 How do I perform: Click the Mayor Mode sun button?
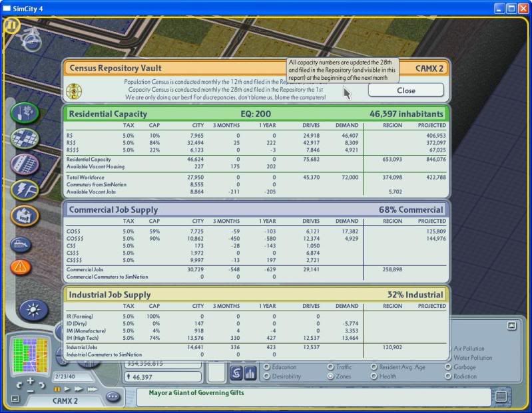pos(33,310)
